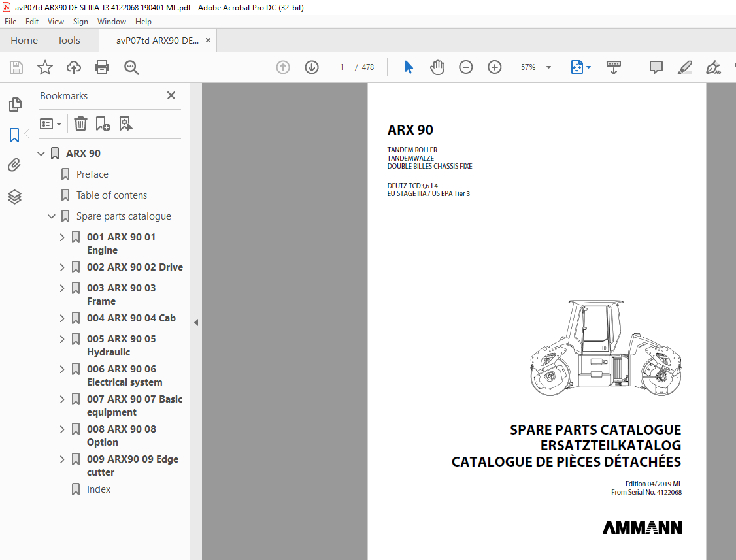Viewport: 736px width, 560px height.
Task: Go to next page arrow
Action: click(x=312, y=67)
